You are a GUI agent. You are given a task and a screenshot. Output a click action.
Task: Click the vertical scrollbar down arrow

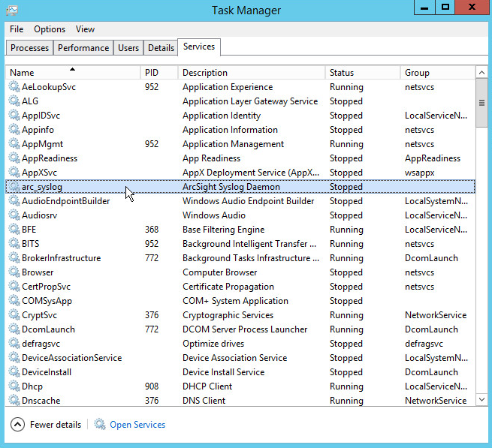[x=481, y=401]
